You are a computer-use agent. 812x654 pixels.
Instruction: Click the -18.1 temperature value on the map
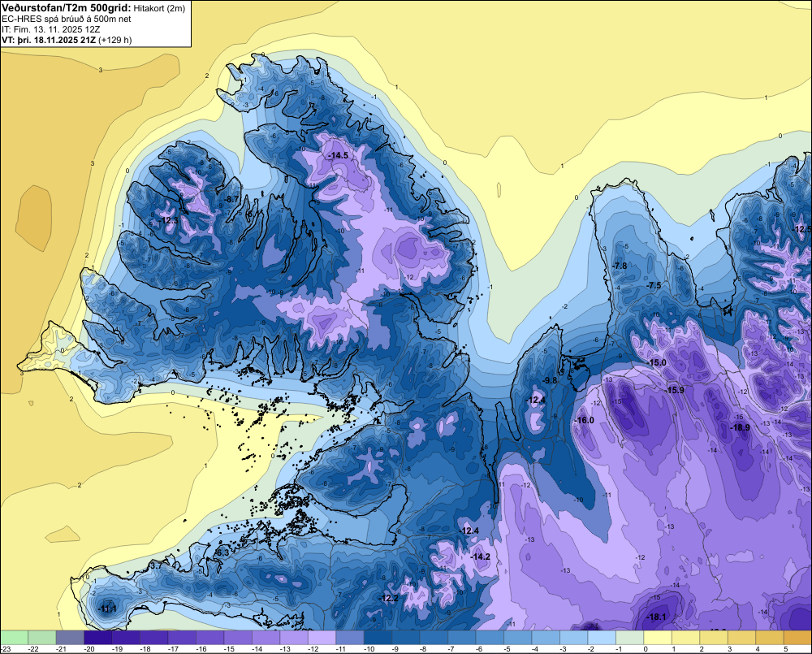tap(656, 617)
